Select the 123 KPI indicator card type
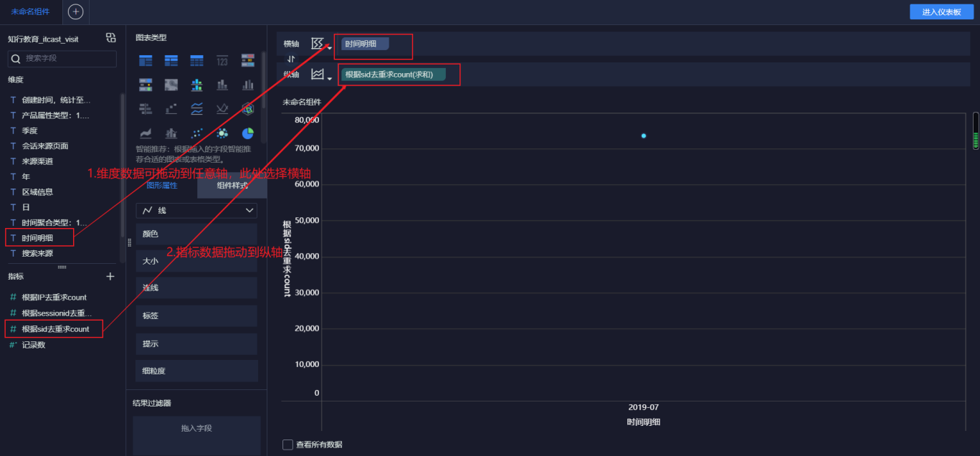Screen dimensions: 980x456 point(222,60)
